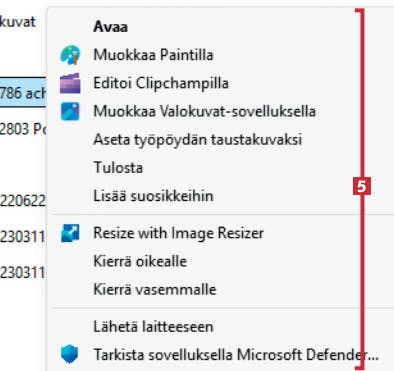Click the Photos app icon
Screen dimensions: 394x371
point(70,111)
